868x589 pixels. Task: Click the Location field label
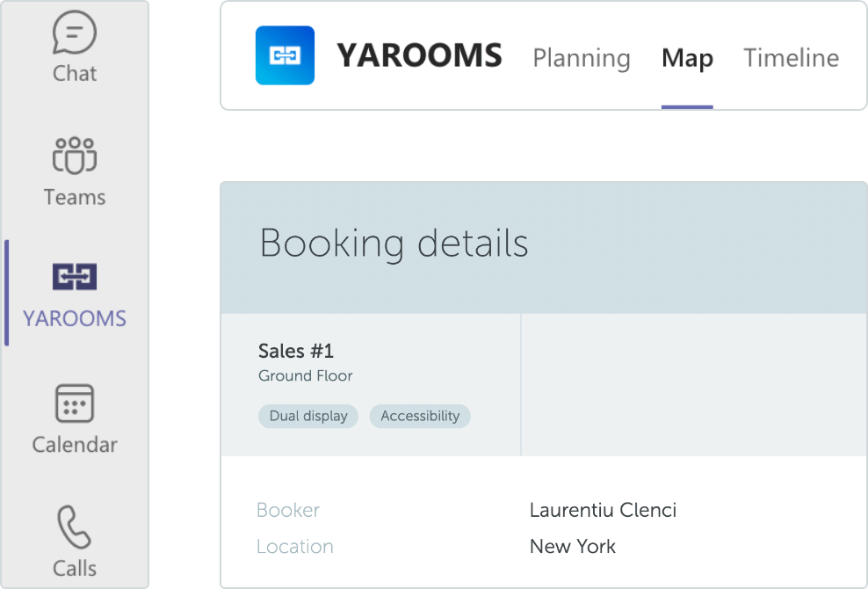[x=294, y=546]
